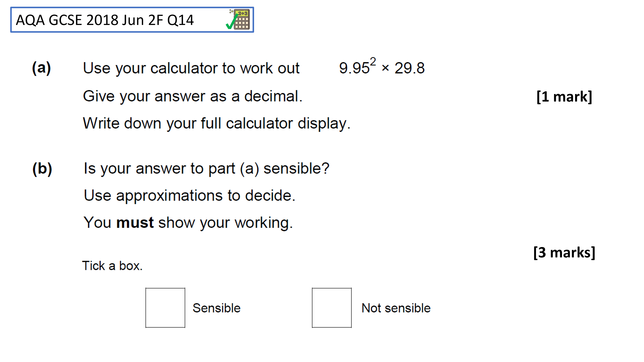
Task: Tick the Not sensible checkbox
Action: tap(332, 308)
